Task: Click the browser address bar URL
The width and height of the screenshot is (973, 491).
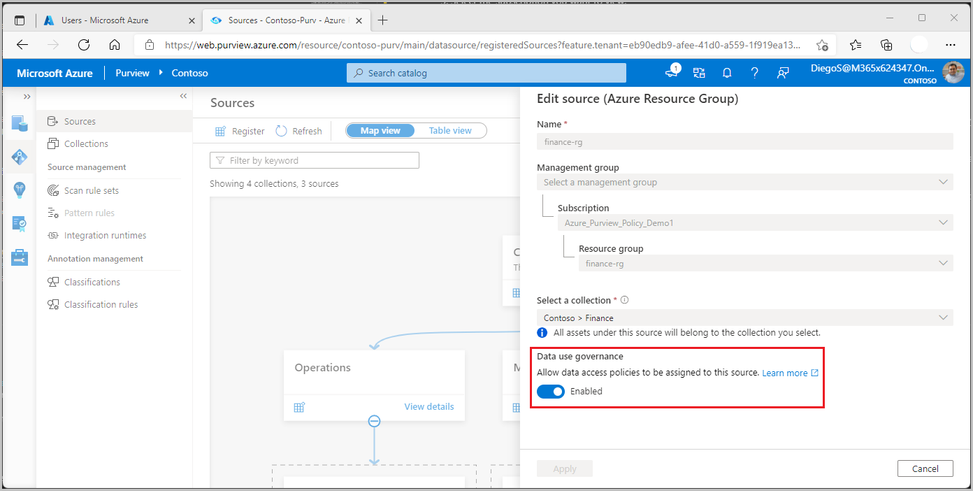Action: 482,45
